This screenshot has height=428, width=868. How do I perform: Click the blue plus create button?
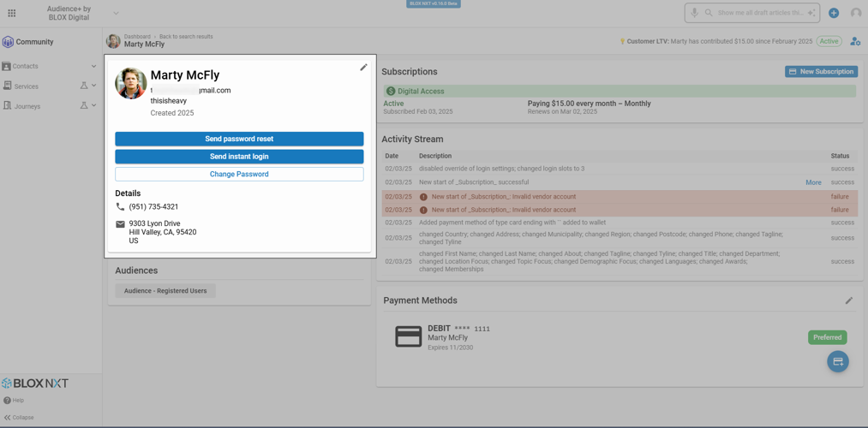[x=834, y=13]
